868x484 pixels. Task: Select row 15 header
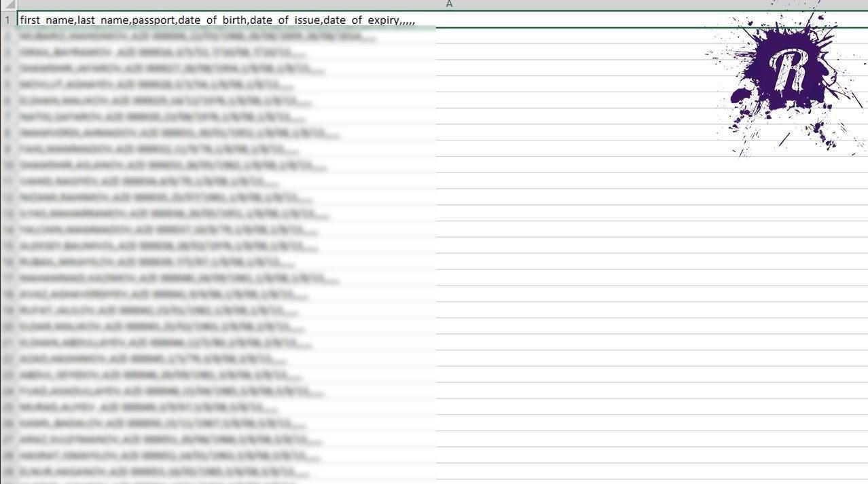pos(7,246)
